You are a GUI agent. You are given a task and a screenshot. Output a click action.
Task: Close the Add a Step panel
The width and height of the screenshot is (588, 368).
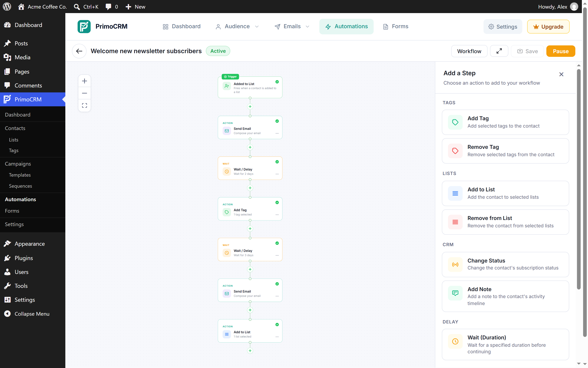pyautogui.click(x=561, y=74)
